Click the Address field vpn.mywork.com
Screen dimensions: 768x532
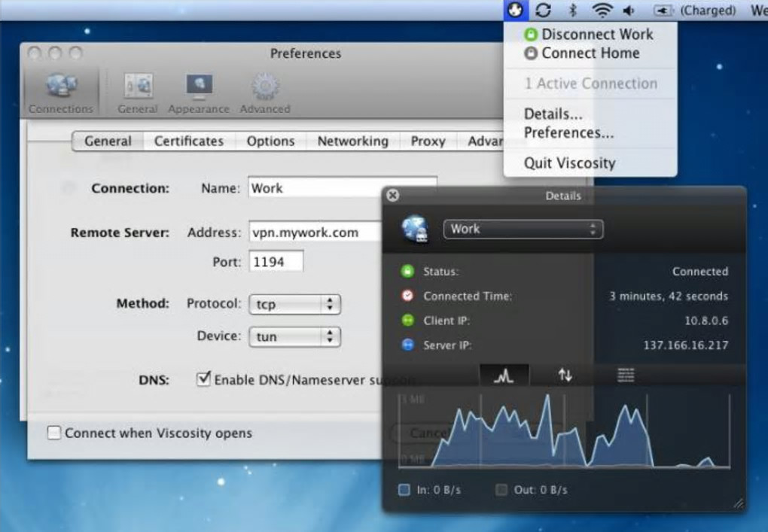click(x=315, y=232)
